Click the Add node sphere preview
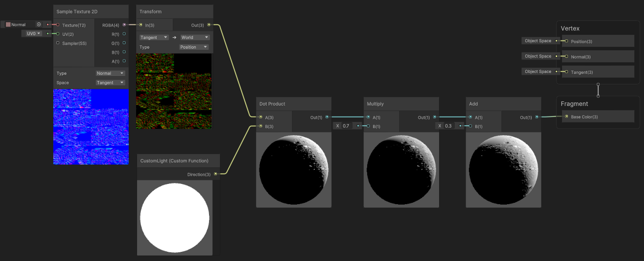The width and height of the screenshot is (644, 261). (503, 170)
